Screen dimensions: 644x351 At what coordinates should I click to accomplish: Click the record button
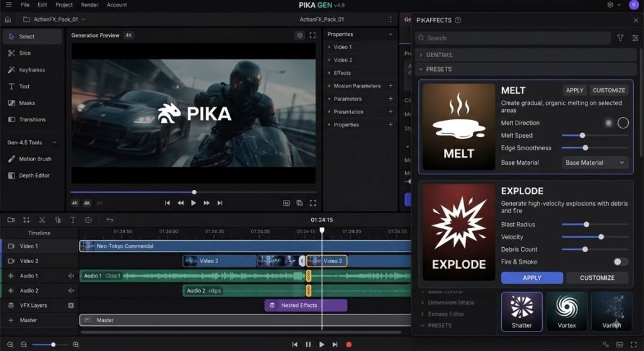coord(348,345)
